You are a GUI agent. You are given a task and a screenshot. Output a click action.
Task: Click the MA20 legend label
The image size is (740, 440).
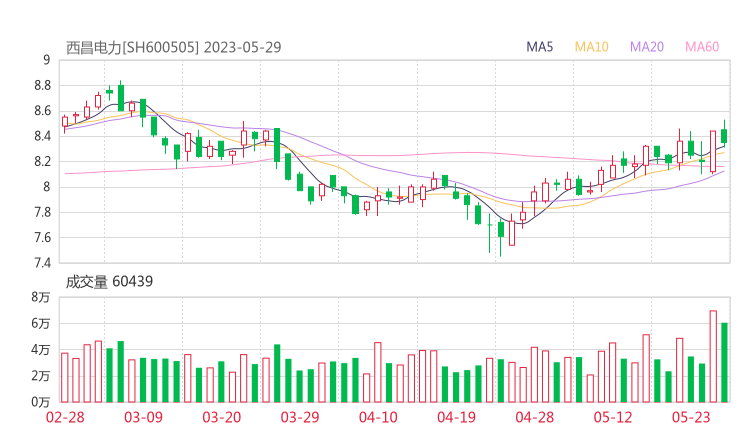(x=647, y=47)
